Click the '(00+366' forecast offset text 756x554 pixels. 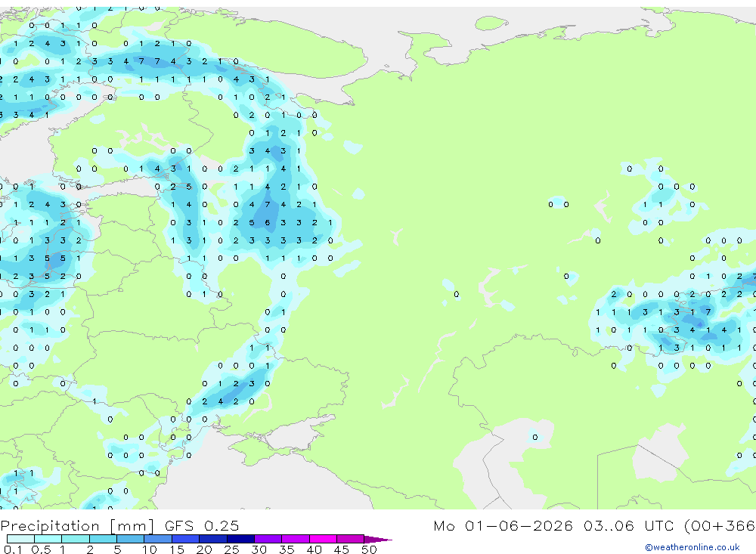[x=720, y=525]
